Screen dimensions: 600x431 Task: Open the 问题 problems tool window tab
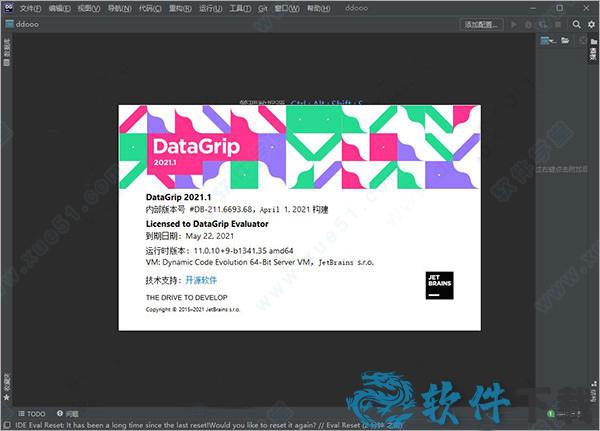pos(68,413)
